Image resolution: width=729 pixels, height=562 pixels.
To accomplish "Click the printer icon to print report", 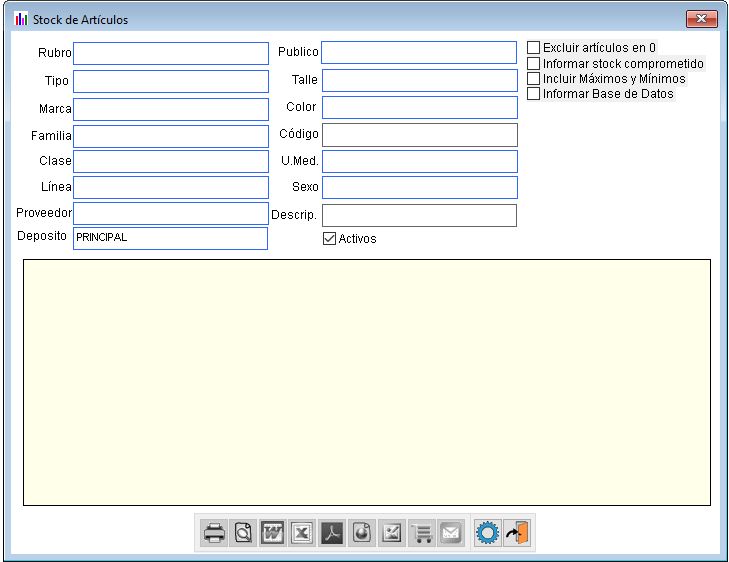I will tap(214, 533).
